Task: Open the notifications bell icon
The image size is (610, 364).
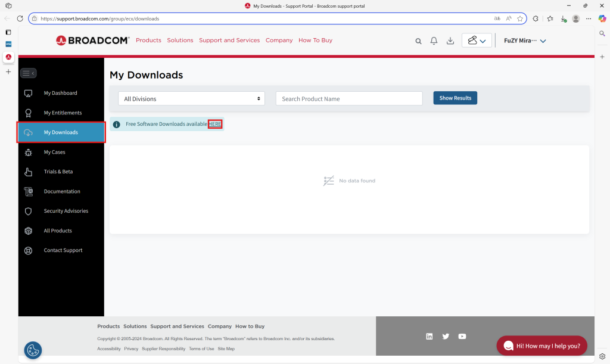Action: (x=434, y=41)
